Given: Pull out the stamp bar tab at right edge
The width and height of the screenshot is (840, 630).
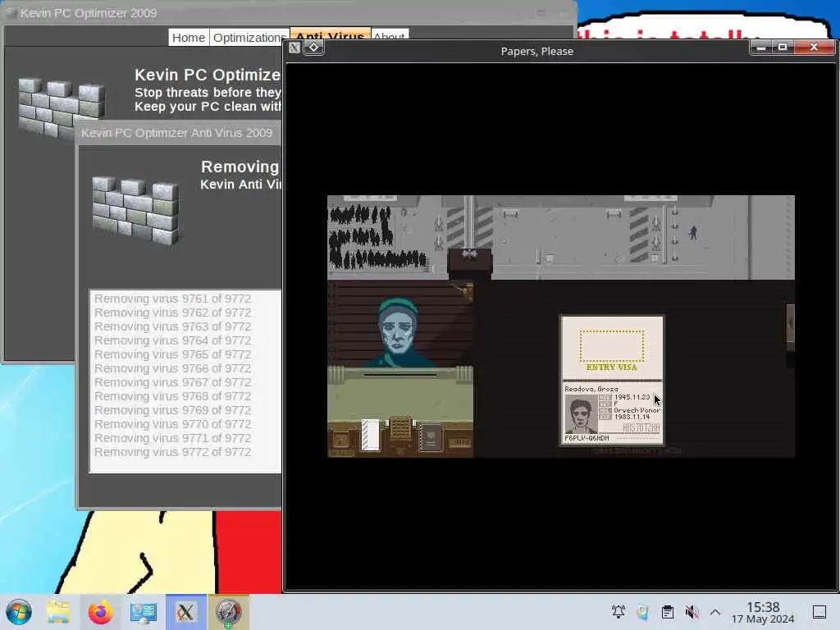Looking at the screenshot, I should click(790, 322).
